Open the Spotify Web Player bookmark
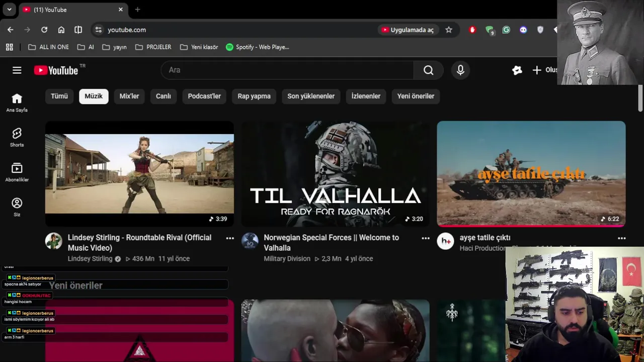The width and height of the screenshot is (644, 362). [x=258, y=47]
